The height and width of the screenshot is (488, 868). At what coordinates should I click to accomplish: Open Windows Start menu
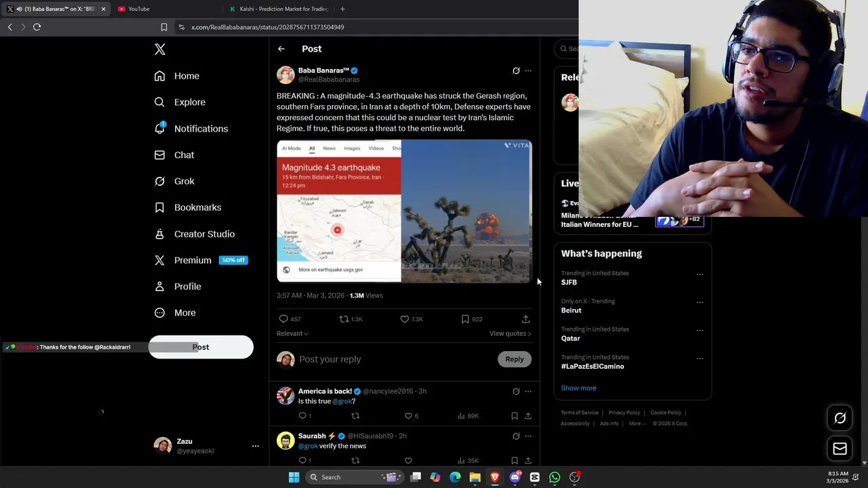(x=294, y=477)
